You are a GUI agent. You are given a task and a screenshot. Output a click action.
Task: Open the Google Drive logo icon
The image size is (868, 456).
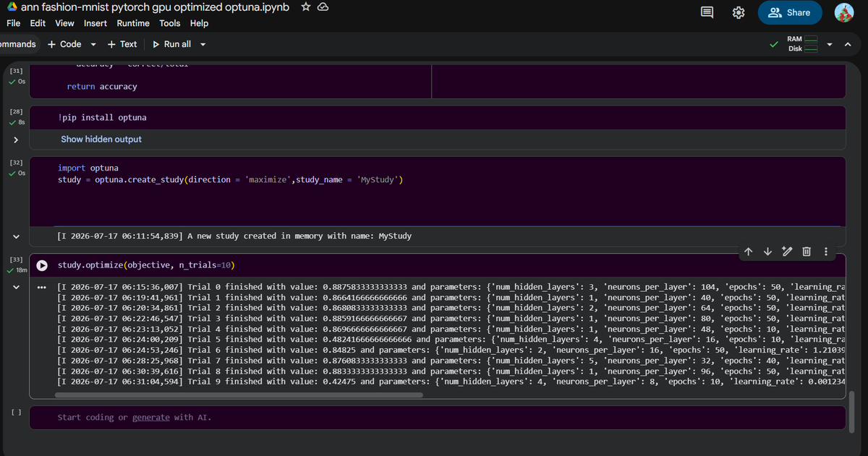click(11, 8)
